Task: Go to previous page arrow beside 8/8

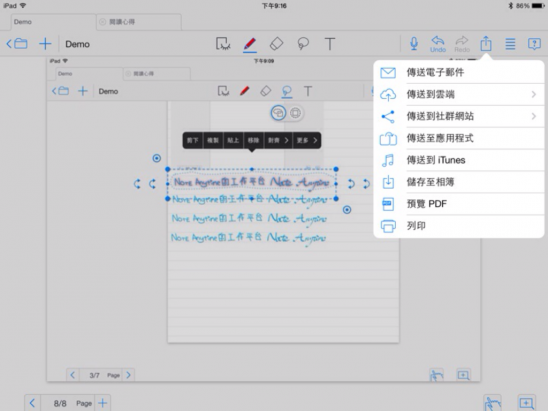Action: (x=32, y=403)
